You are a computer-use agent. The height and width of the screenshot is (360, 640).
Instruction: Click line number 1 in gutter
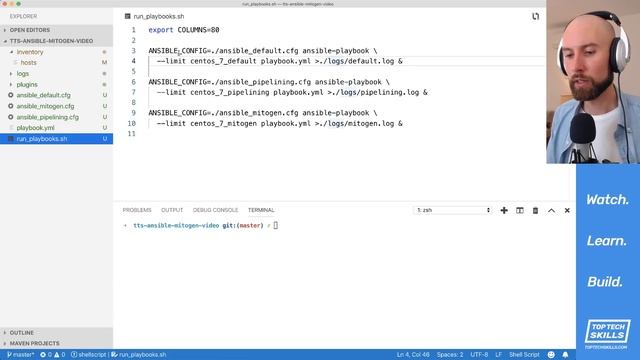(133, 30)
